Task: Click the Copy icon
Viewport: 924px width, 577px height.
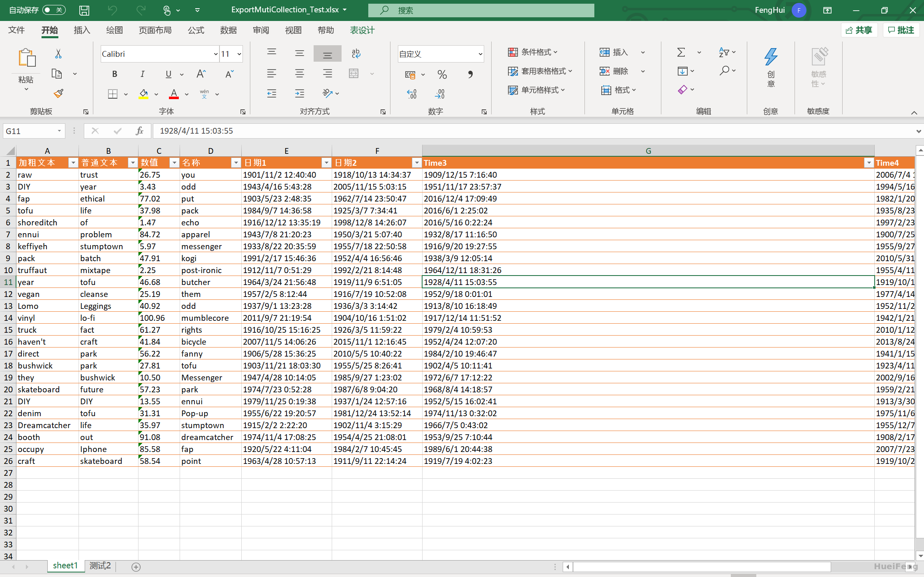Action: (x=56, y=74)
